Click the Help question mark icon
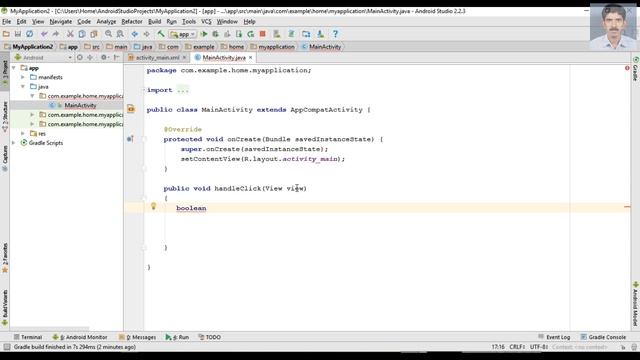The width and height of the screenshot is (640, 360). tap(335, 34)
